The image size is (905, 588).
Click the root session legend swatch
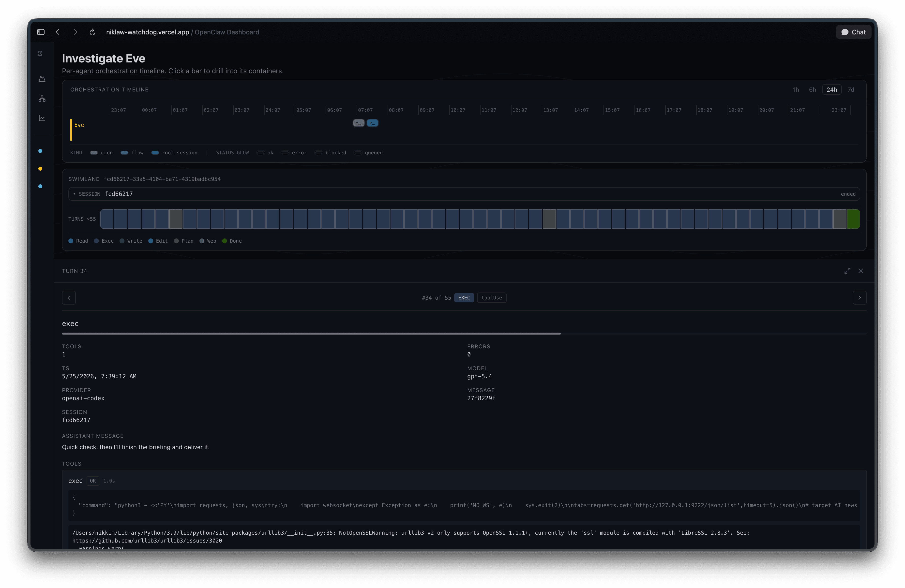(x=155, y=153)
